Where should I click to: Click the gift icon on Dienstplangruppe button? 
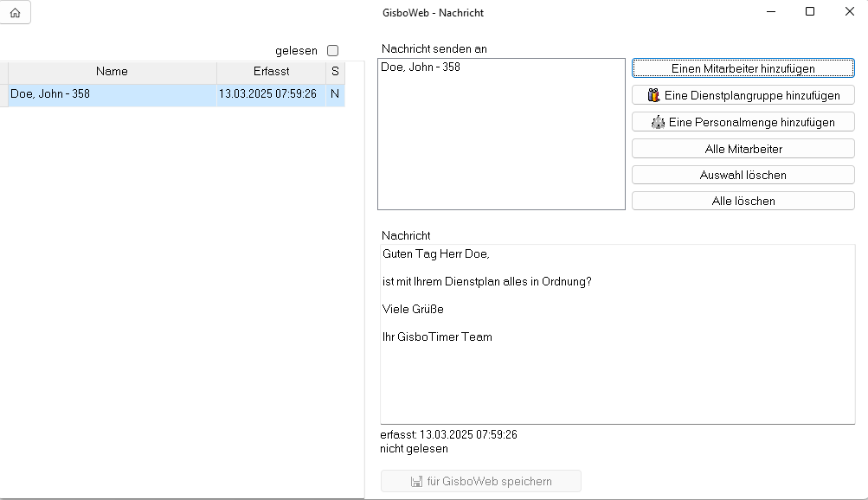click(654, 95)
